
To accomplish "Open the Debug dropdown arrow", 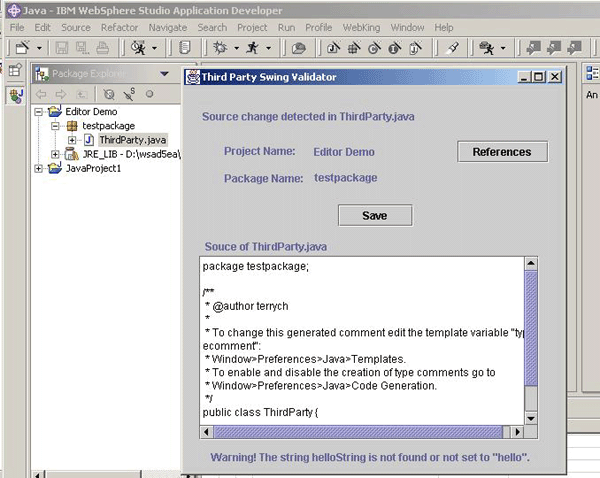I will pos(236,48).
